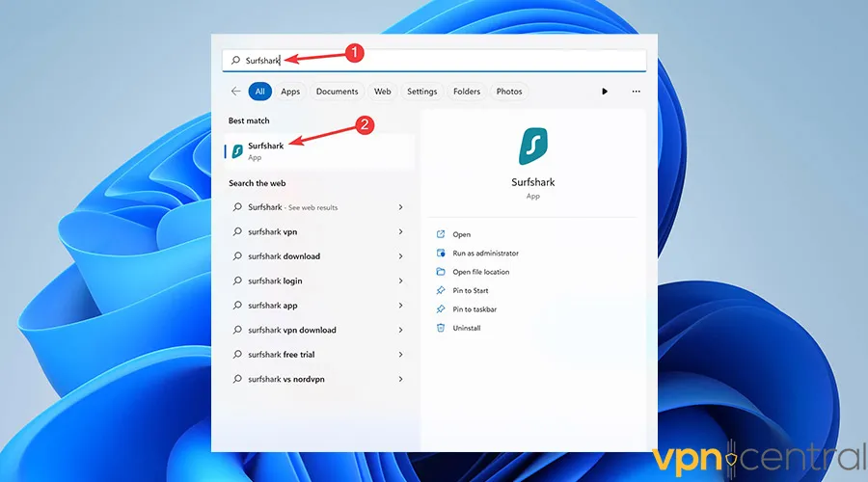Click the back arrow beside the All filter

click(235, 92)
